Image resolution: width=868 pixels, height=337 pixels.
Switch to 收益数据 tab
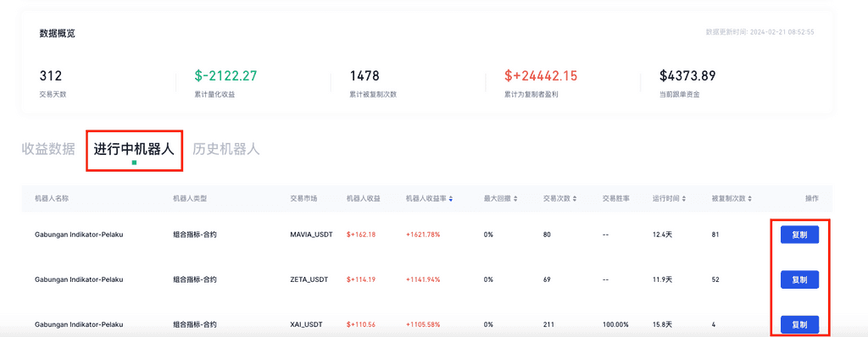(48, 149)
